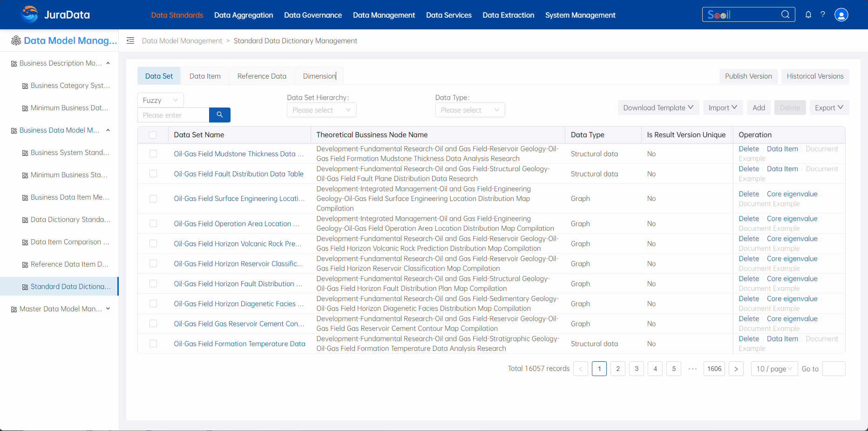868x431 pixels.
Task: Click the Publish Version button
Action: point(748,76)
